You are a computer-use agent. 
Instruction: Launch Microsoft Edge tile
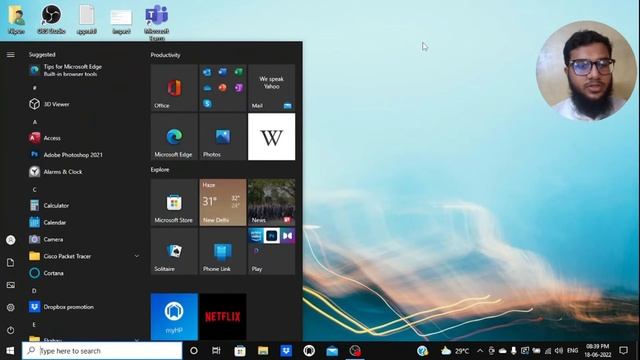[x=174, y=137]
